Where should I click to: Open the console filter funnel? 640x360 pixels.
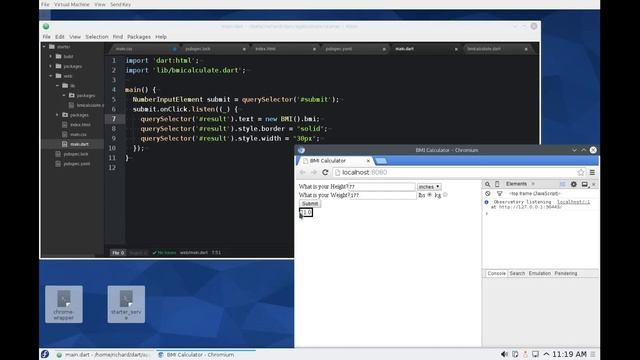(x=500, y=193)
